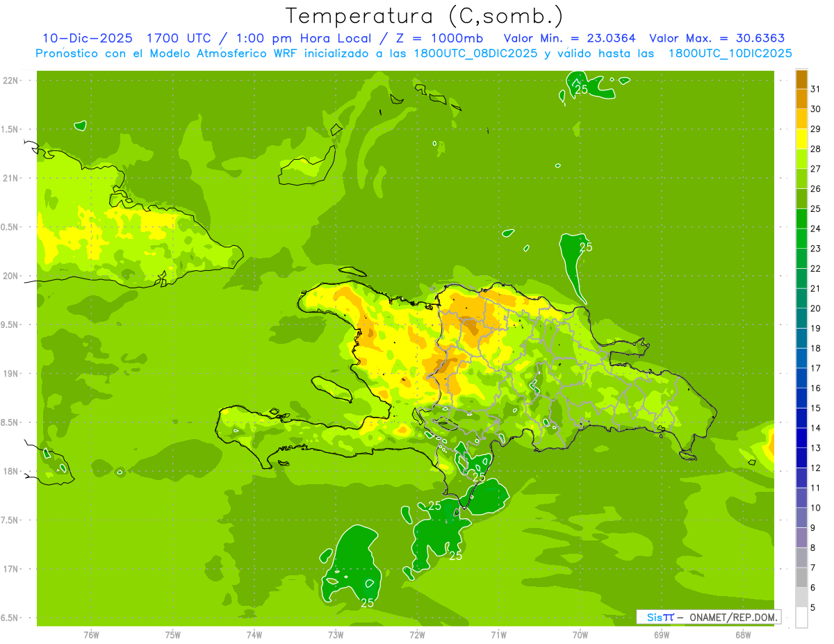Click the longitude axis label '70W'

point(580,635)
